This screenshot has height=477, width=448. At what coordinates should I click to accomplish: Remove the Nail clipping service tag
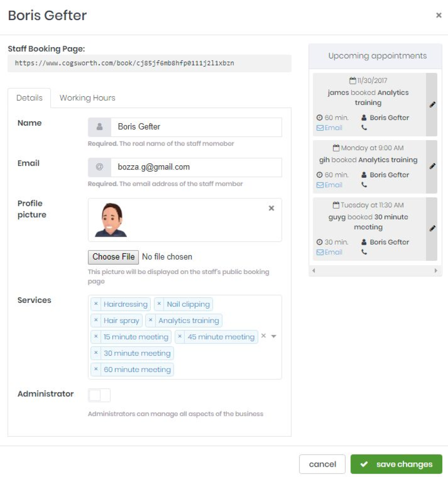point(159,304)
